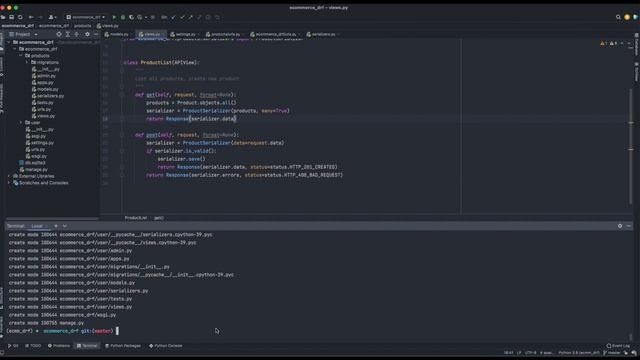Image resolution: width=640 pixels, height=360 pixels.
Task: Expand Scratches and Consoles node
Action: (9, 183)
